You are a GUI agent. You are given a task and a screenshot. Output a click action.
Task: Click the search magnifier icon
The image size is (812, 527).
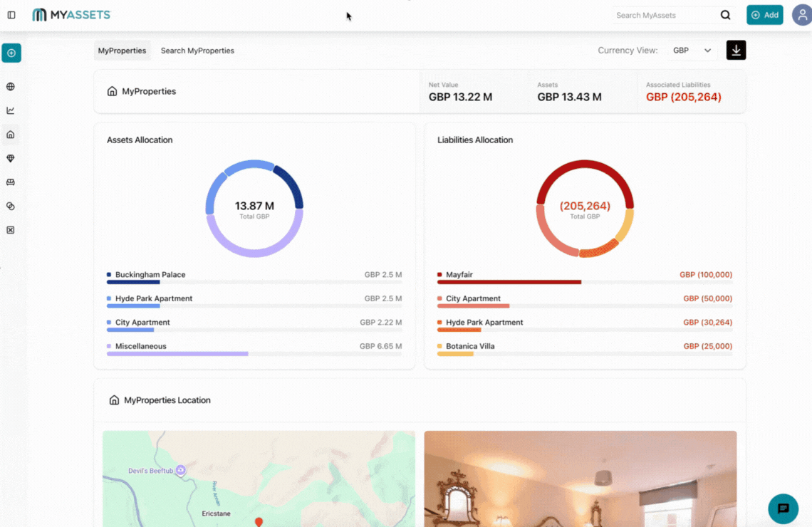coord(725,15)
